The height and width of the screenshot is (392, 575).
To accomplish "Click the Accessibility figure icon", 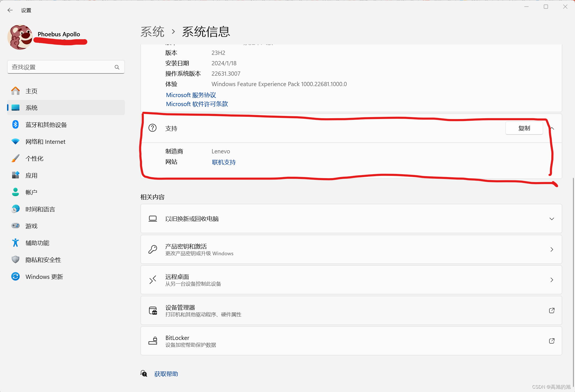I will (x=15, y=243).
